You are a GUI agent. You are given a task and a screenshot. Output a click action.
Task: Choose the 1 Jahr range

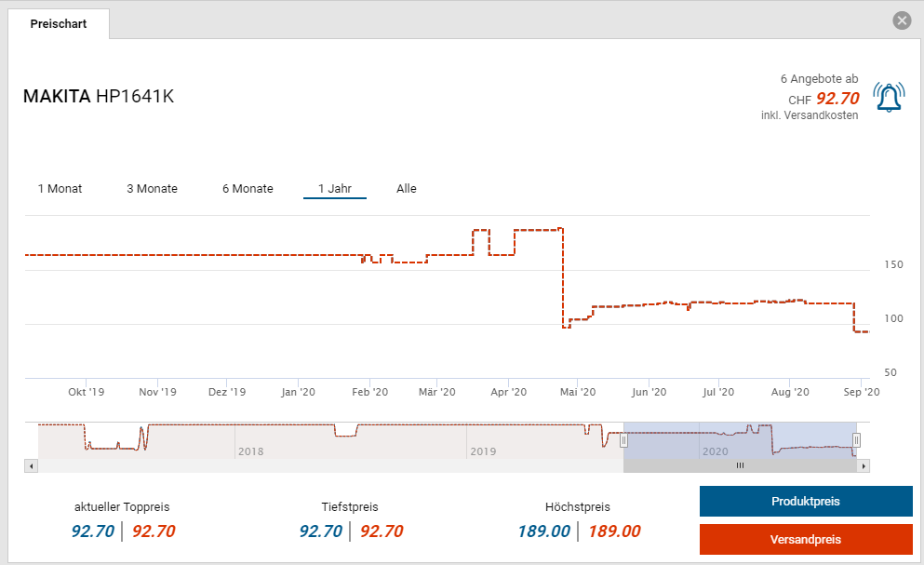(335, 189)
